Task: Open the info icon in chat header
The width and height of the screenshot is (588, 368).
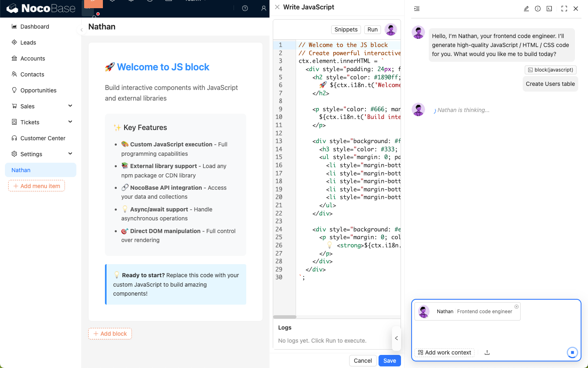Action: 538,9
